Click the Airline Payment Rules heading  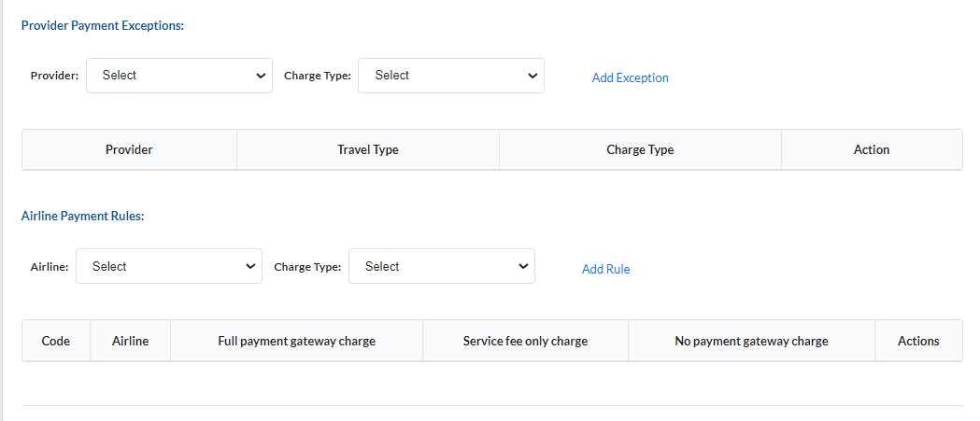pos(82,216)
